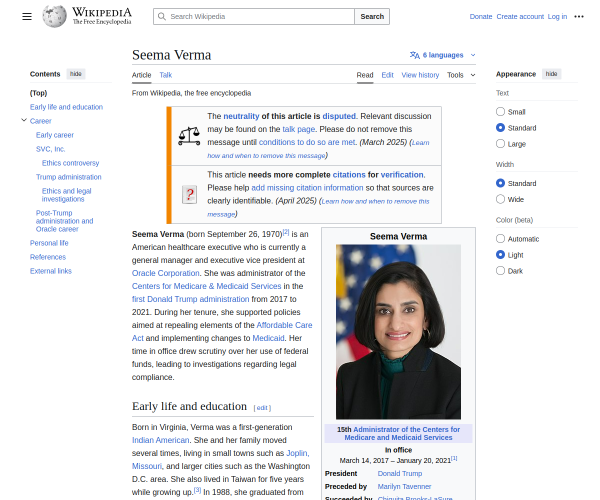Click edit link beside Early life heading
The image size is (600, 500).
click(262, 408)
